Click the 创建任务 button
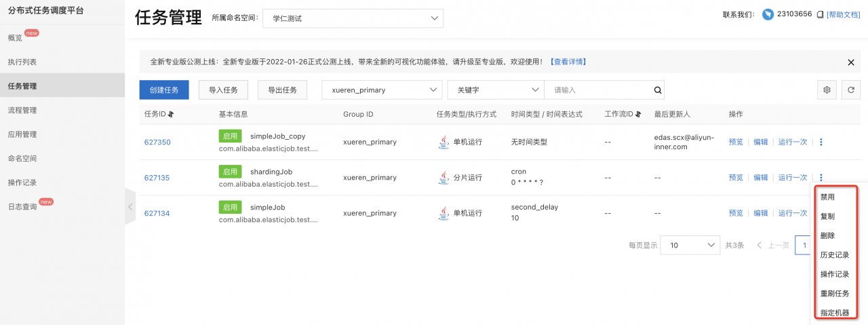Screen dimensions: 868x325 pos(164,90)
